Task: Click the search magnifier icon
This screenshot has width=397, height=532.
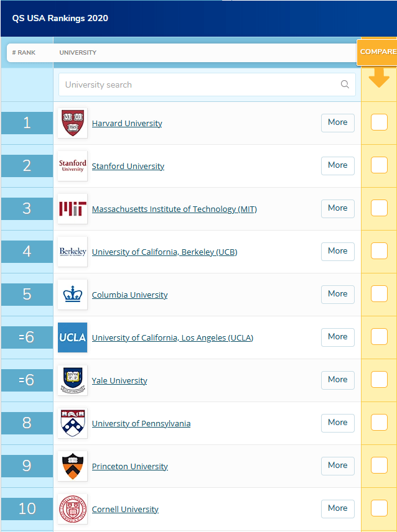Action: [x=345, y=84]
